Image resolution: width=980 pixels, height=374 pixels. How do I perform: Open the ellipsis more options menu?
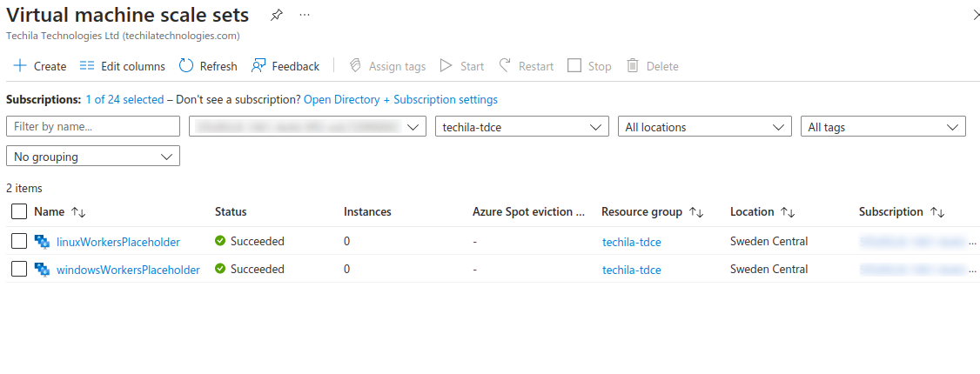click(304, 16)
